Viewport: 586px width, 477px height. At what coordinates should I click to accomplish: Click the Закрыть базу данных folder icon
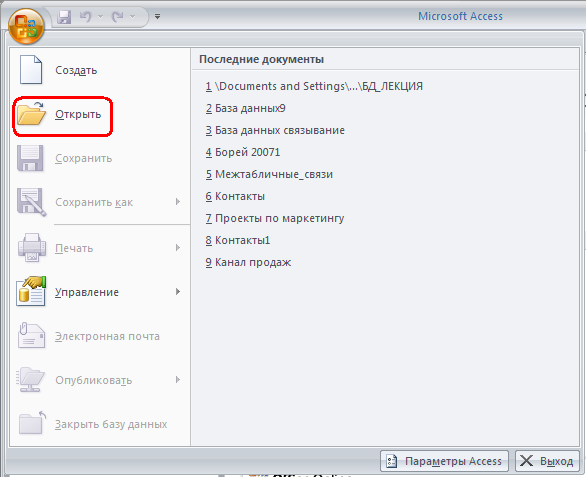pyautogui.click(x=33, y=423)
